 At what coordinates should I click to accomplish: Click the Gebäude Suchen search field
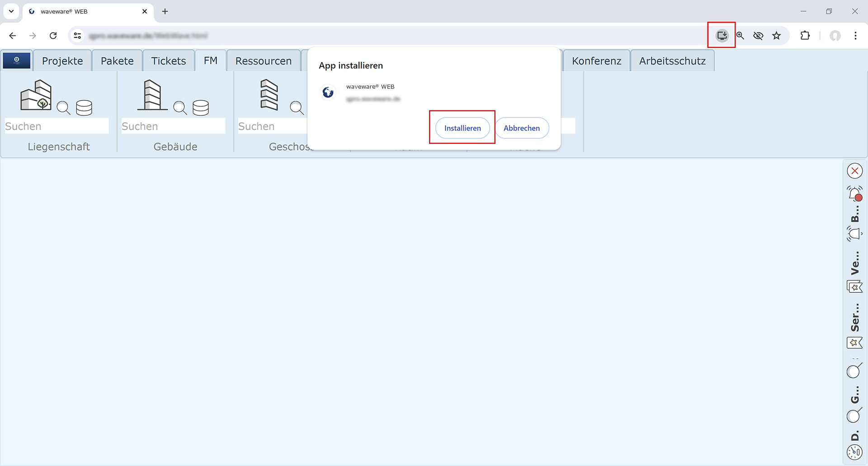[173, 126]
